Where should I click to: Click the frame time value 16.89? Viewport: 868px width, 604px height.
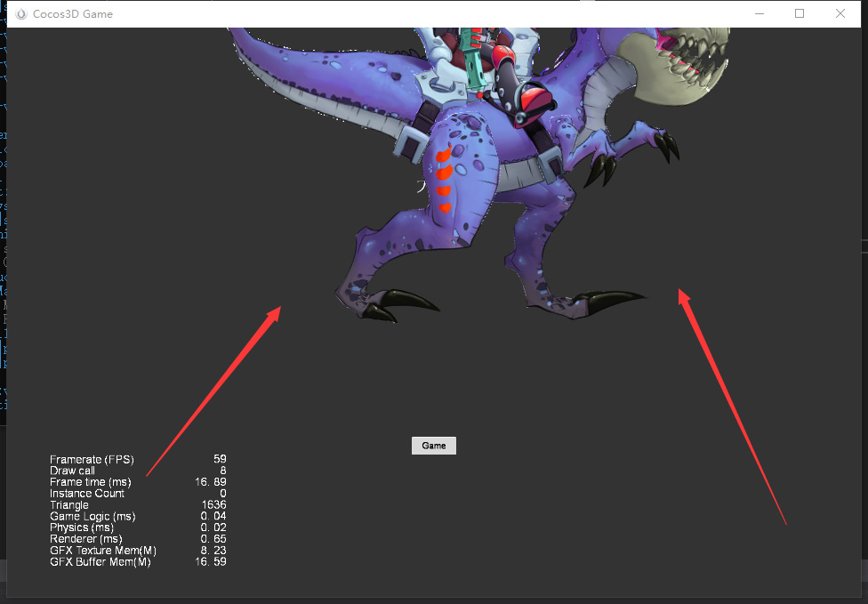tap(211, 481)
